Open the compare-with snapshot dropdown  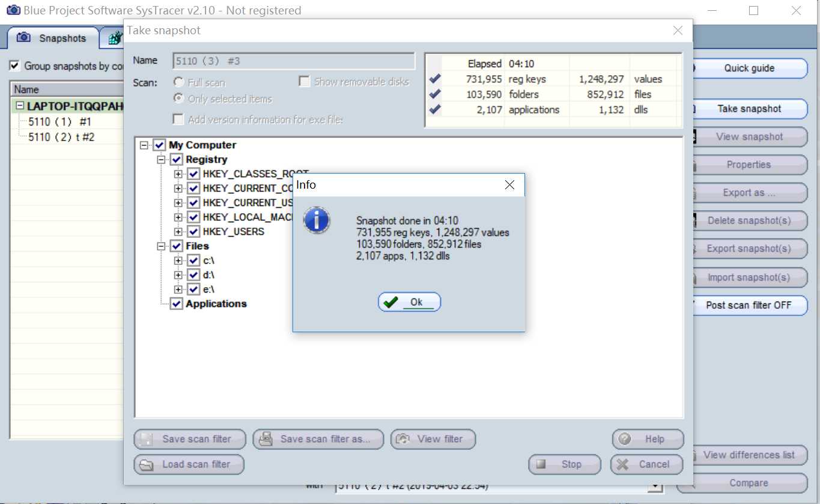655,487
